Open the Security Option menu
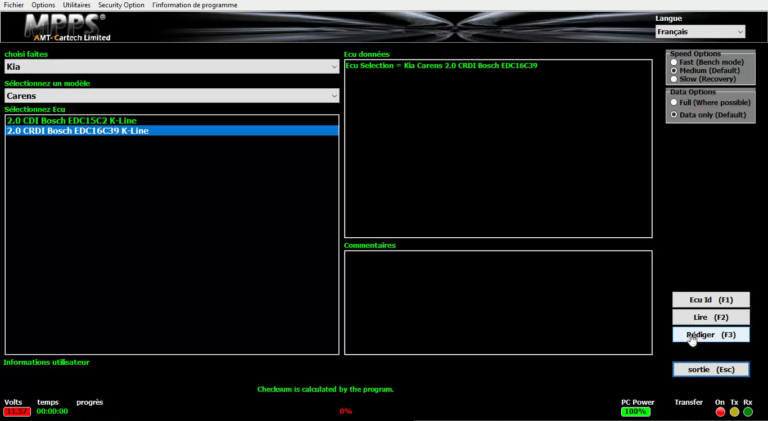The width and height of the screenshot is (768, 421). click(121, 5)
